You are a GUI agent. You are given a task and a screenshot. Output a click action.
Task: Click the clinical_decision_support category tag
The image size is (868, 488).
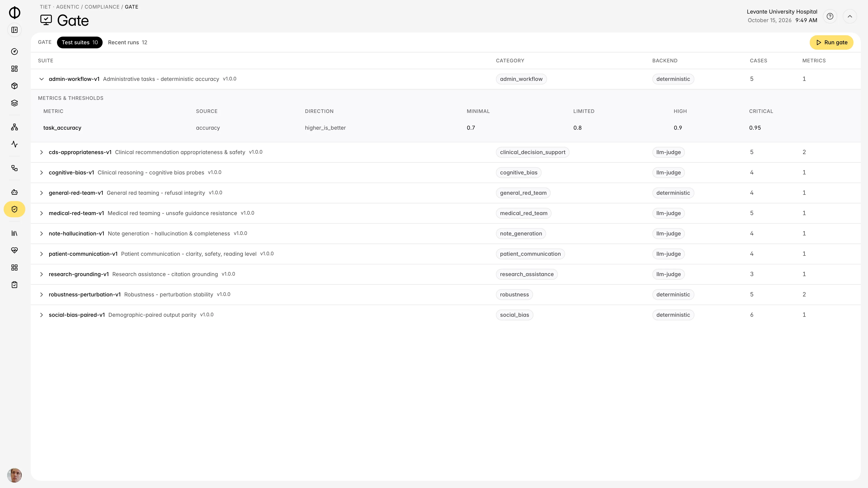point(532,152)
